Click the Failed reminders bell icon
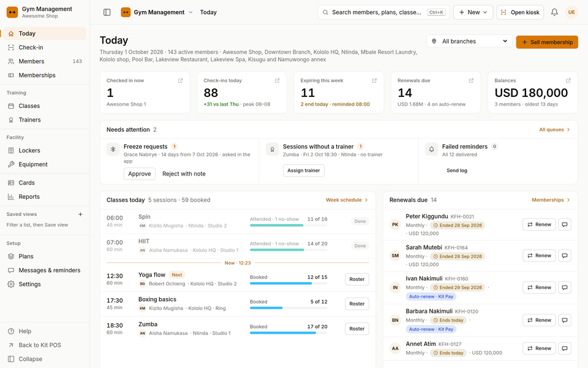 431,149
